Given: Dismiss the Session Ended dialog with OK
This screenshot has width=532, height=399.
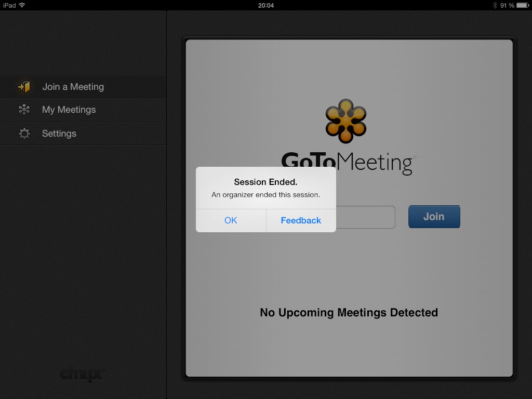Looking at the screenshot, I should pos(231,220).
